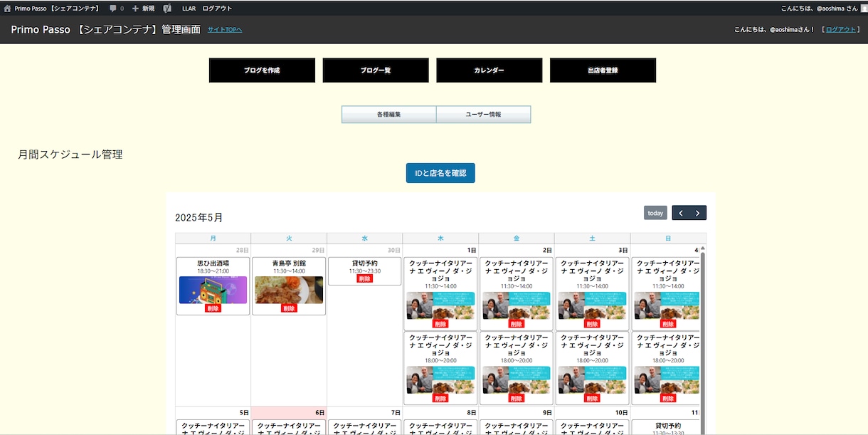Click the 月 column header
This screenshot has height=435, width=868.
coord(213,239)
